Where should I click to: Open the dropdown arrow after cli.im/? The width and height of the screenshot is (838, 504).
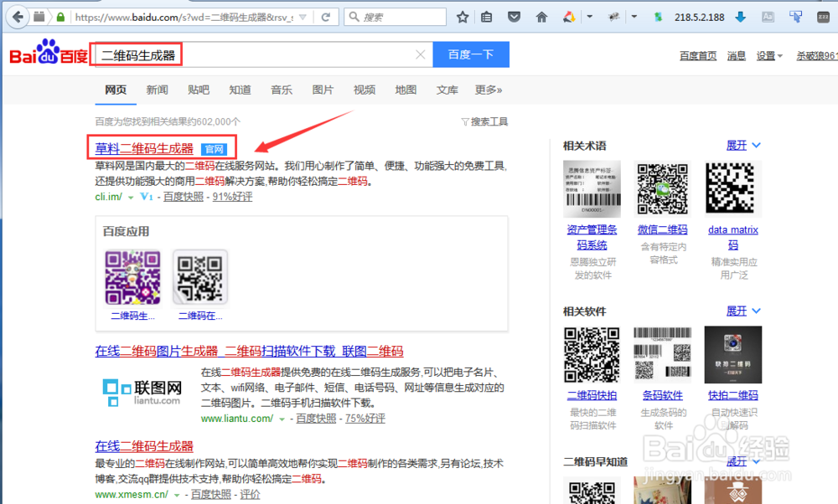coord(131,198)
